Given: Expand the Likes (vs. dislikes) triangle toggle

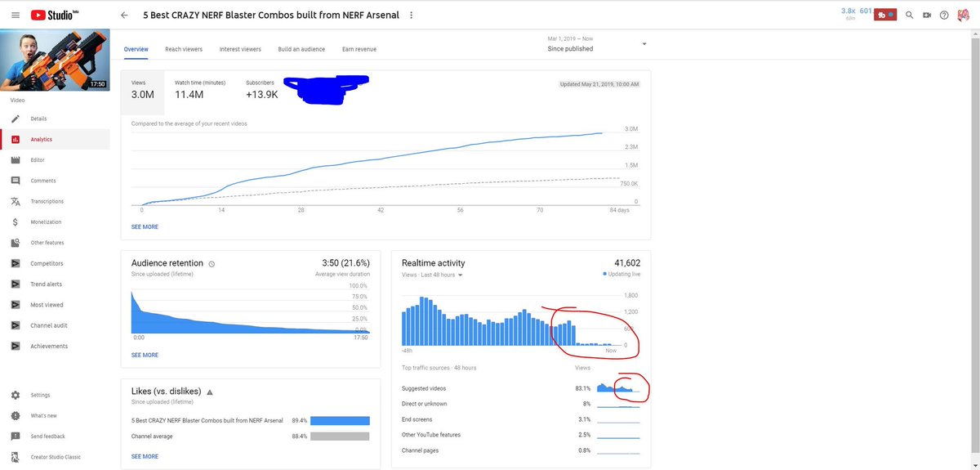Looking at the screenshot, I should [x=210, y=392].
